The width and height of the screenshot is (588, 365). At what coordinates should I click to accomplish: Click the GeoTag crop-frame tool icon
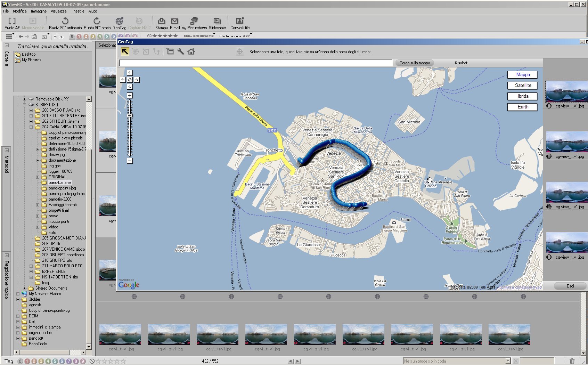tap(170, 51)
